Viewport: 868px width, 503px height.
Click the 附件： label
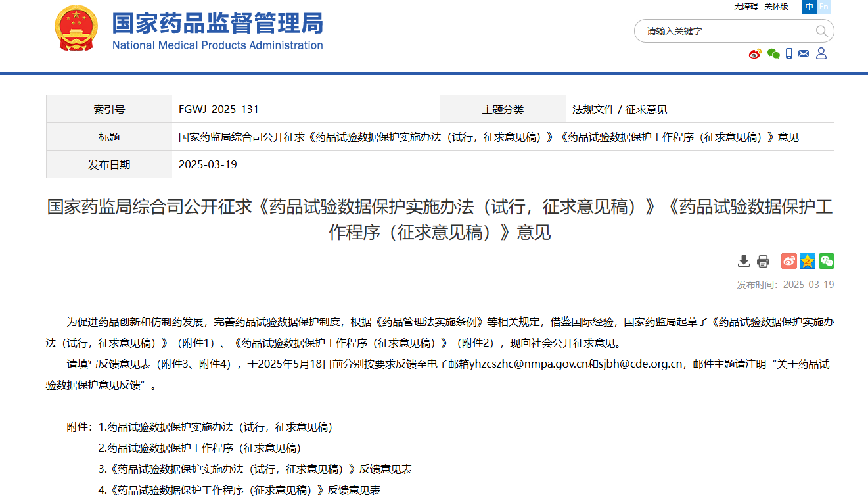click(x=81, y=427)
